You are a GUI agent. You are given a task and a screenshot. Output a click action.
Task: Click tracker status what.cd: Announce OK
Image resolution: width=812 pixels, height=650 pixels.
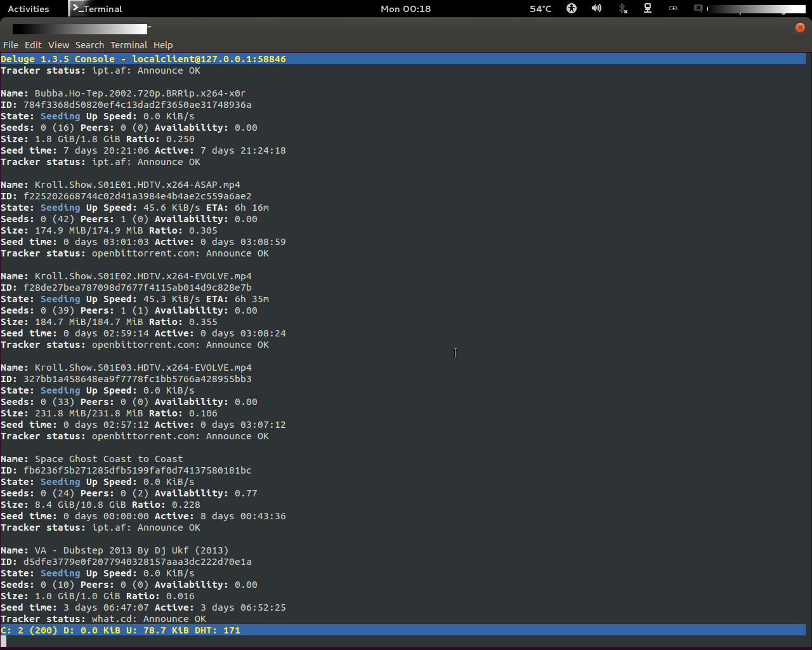pos(149,619)
